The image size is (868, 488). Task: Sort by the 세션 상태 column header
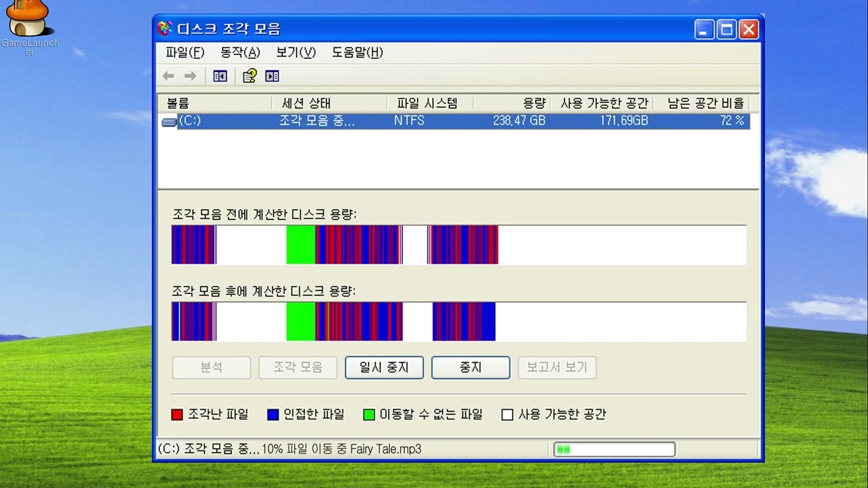pos(330,103)
